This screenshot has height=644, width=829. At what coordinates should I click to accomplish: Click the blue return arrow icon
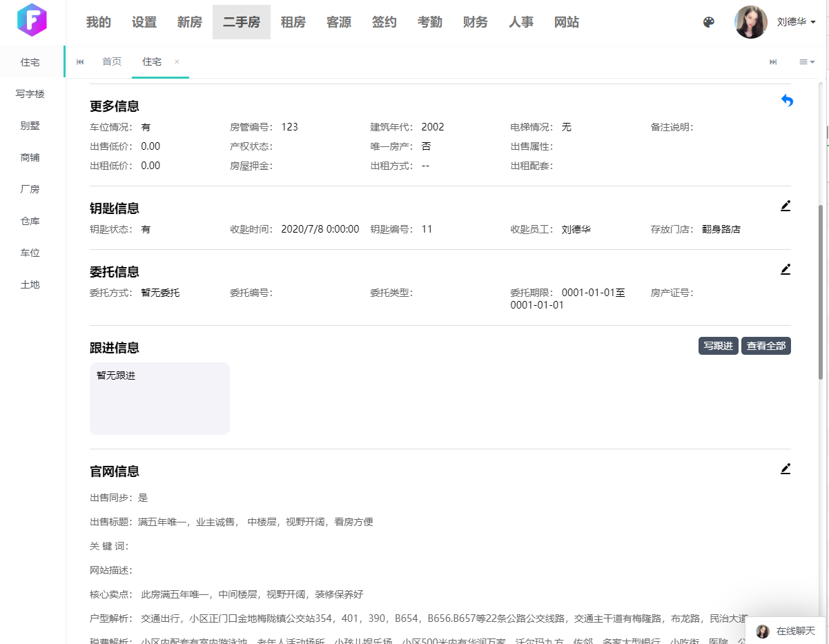point(786,101)
